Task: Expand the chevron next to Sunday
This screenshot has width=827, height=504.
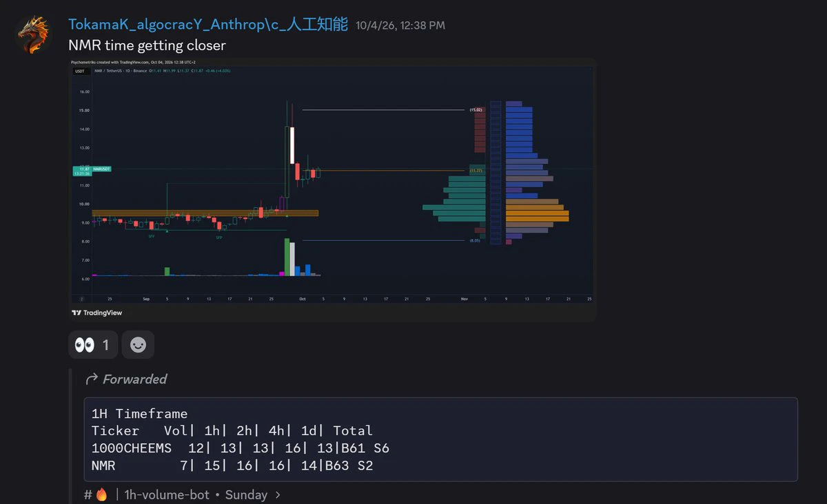Action: pyautogui.click(x=278, y=494)
